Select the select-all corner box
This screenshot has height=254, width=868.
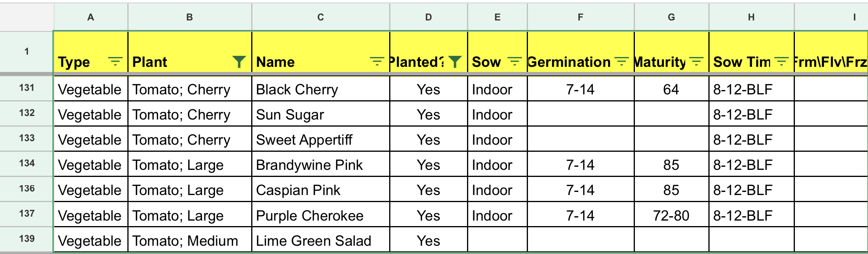27,17
